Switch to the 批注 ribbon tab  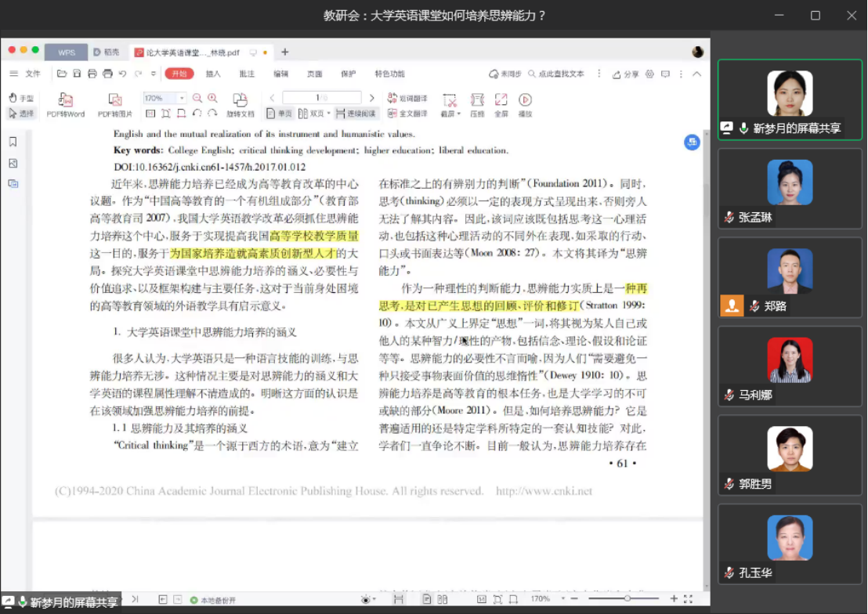pyautogui.click(x=247, y=74)
